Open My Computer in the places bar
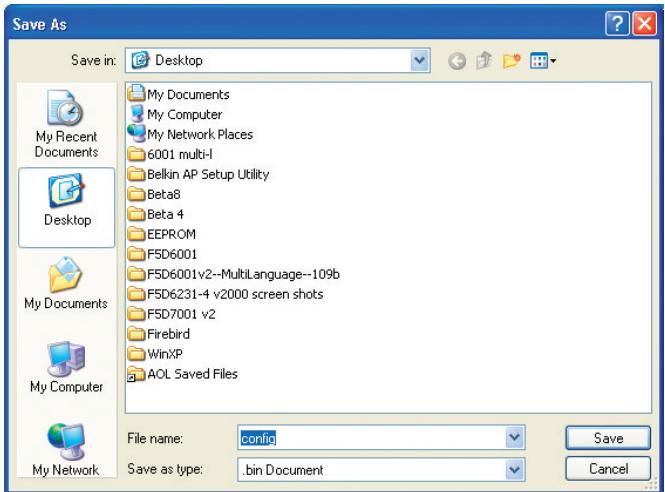 point(67,367)
